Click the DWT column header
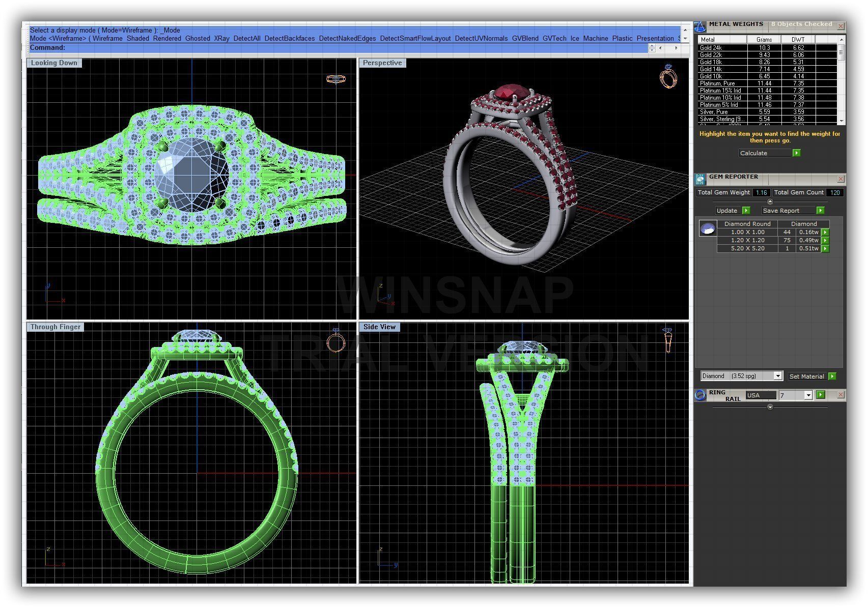 point(798,39)
